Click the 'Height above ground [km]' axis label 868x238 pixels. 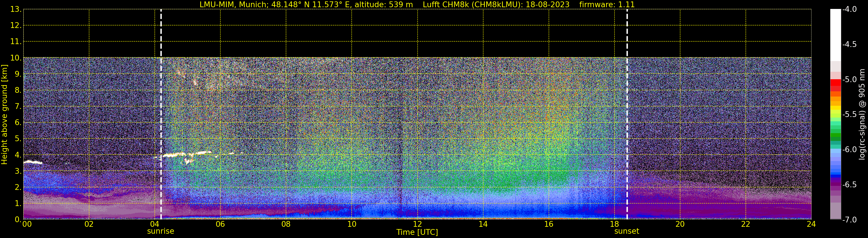[x=4, y=115]
